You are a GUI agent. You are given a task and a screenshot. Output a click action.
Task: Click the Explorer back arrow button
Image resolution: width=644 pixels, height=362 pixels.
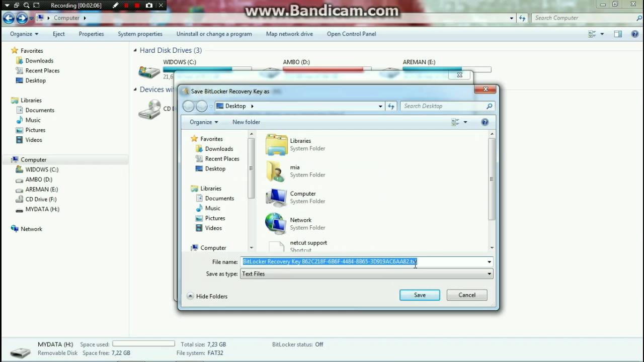point(9,18)
